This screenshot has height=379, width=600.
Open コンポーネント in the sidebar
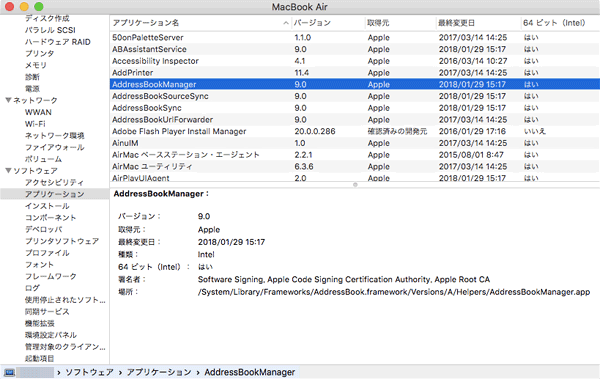(x=51, y=217)
